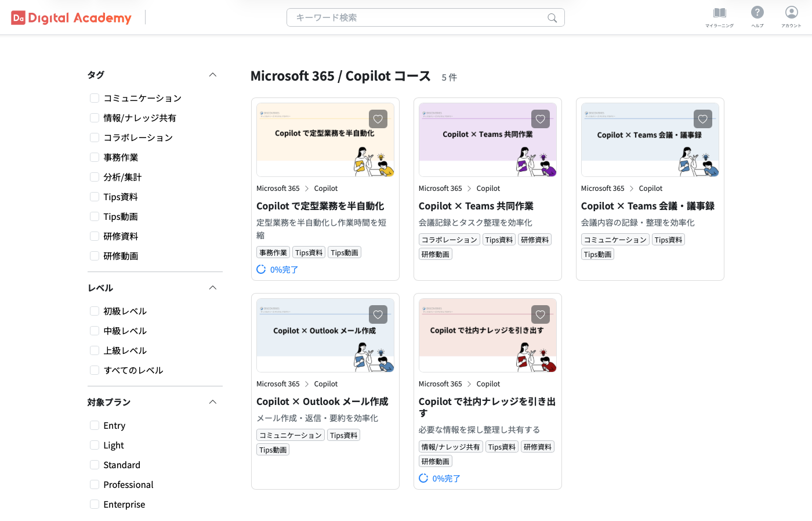812x521 pixels.
Task: Check the 上級レベル level filter
Action: [x=95, y=350]
